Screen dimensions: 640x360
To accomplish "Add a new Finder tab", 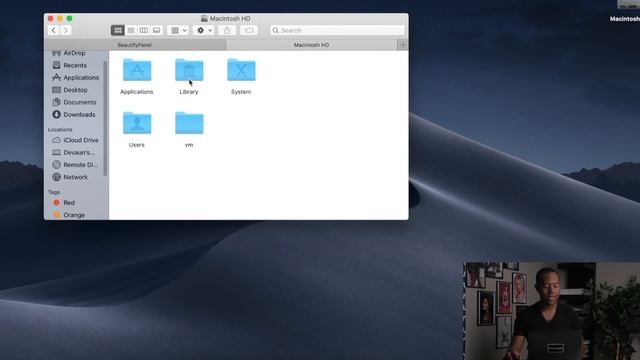I will [403, 45].
